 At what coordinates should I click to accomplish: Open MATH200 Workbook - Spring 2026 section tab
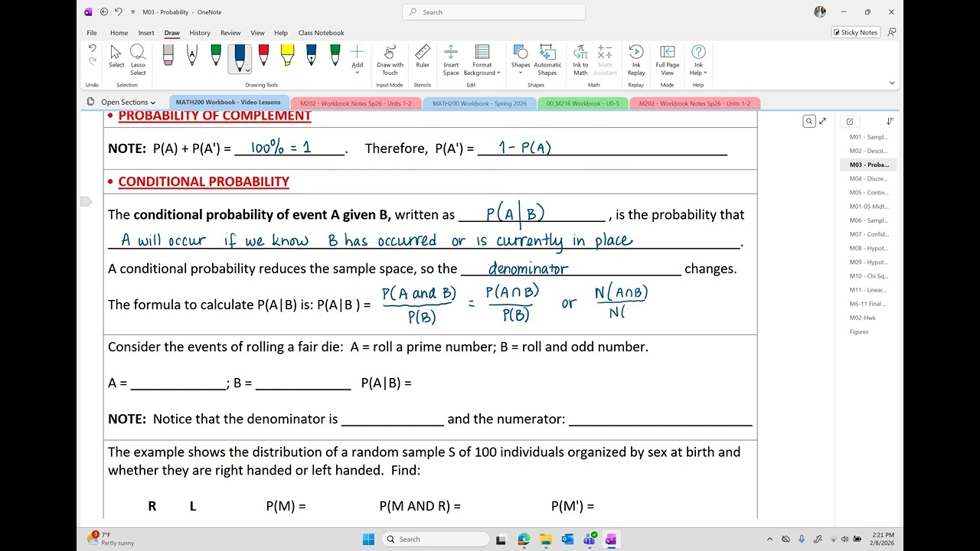479,103
